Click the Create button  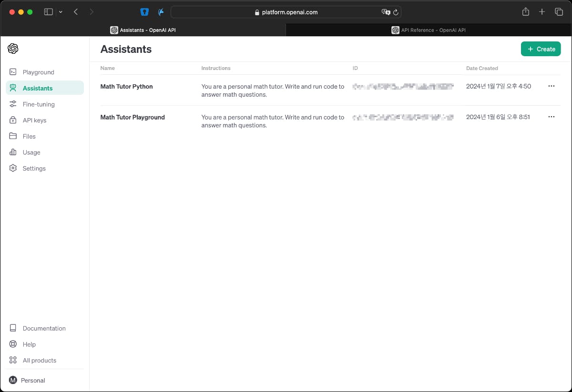541,49
